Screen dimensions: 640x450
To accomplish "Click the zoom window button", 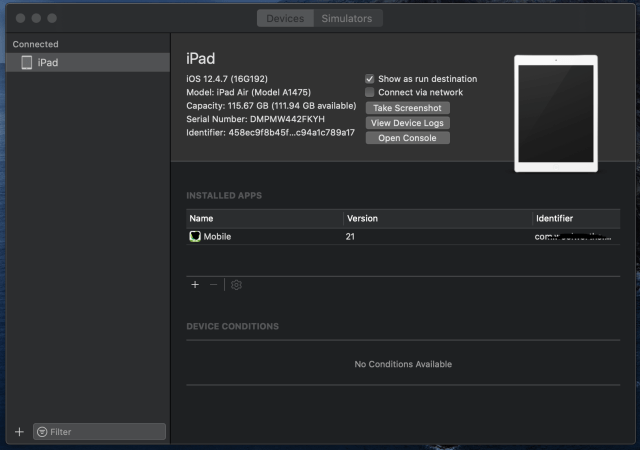I will (52, 18).
